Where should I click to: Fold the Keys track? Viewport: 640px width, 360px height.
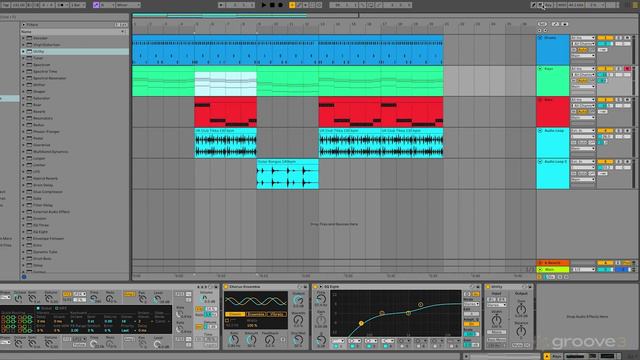[x=540, y=69]
